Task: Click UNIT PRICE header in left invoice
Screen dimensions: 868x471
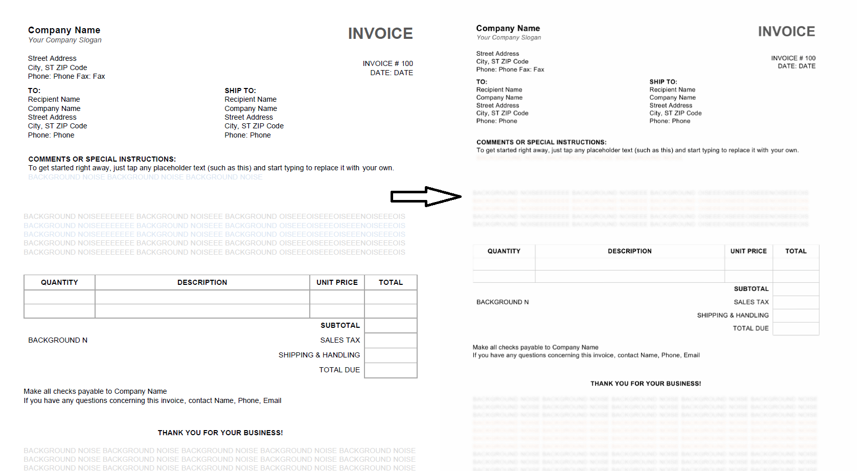Action: [x=337, y=282]
